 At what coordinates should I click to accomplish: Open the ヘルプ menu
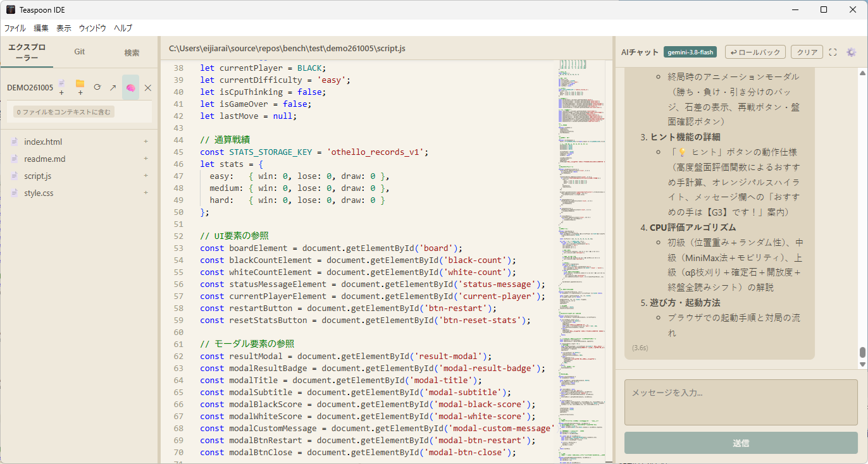click(x=123, y=28)
